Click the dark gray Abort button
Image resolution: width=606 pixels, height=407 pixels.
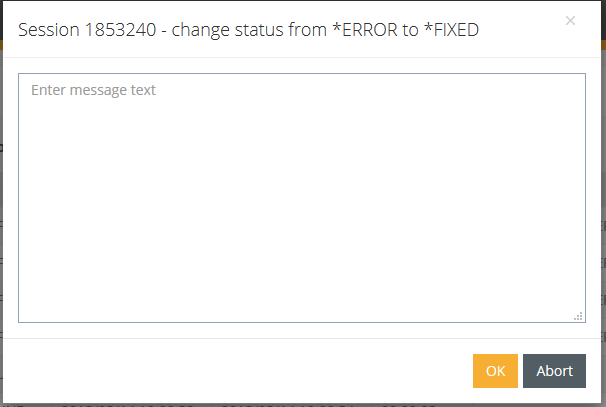[554, 371]
